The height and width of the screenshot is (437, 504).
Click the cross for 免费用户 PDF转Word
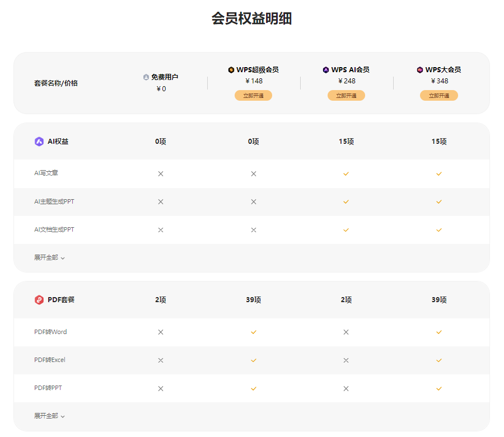coord(161,332)
